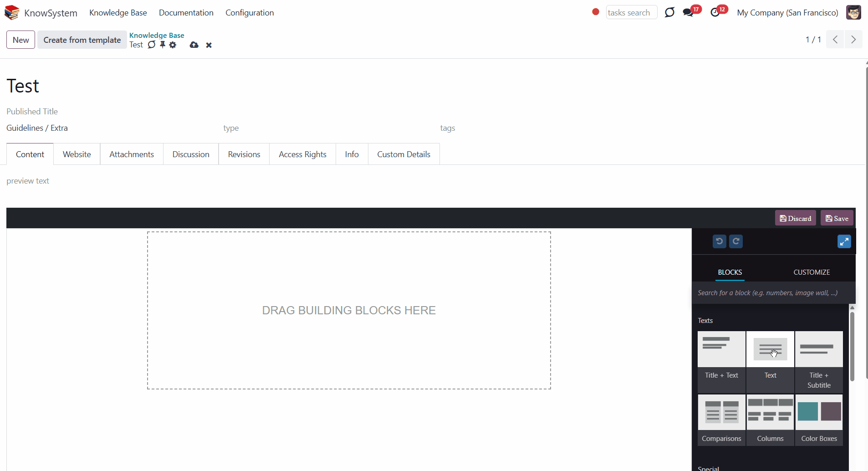Open the company switcher My Company (San Francisco)
This screenshot has width=868, height=471.
(787, 13)
